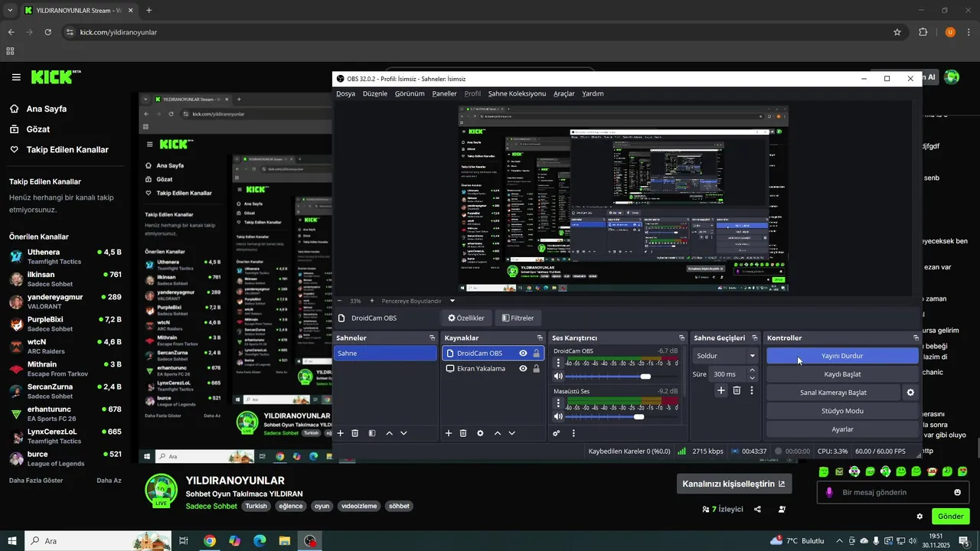Delete selected scene with trash icon
The image size is (980, 551).
coord(355,433)
